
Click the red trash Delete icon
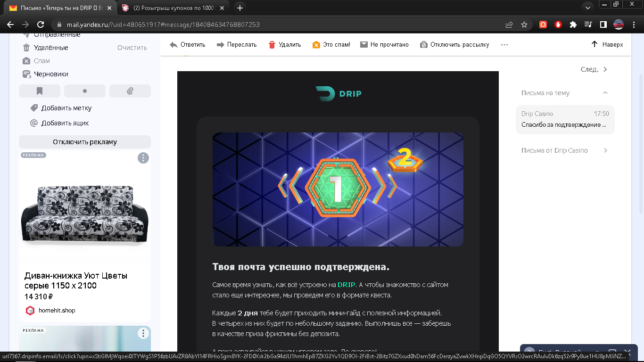272,45
